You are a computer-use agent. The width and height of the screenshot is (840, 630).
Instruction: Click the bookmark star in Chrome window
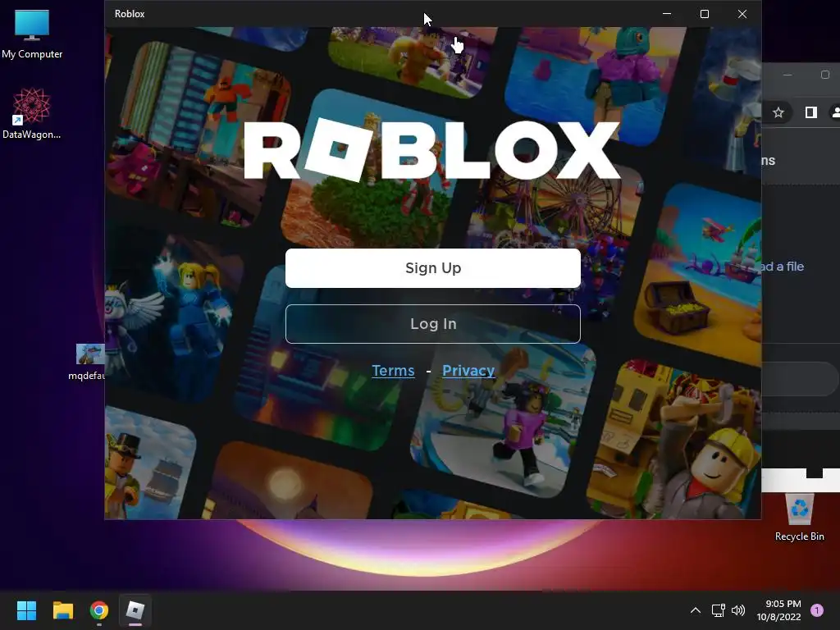[x=778, y=112]
